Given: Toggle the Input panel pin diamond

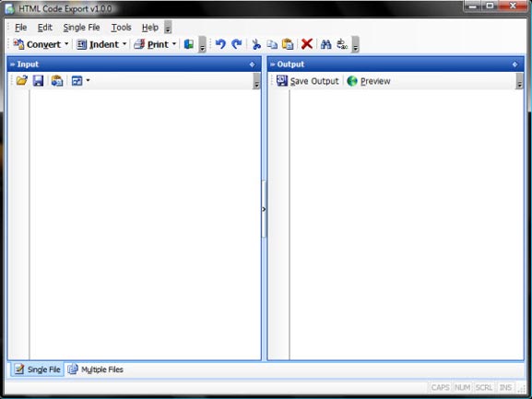Looking at the screenshot, I should click(252, 65).
